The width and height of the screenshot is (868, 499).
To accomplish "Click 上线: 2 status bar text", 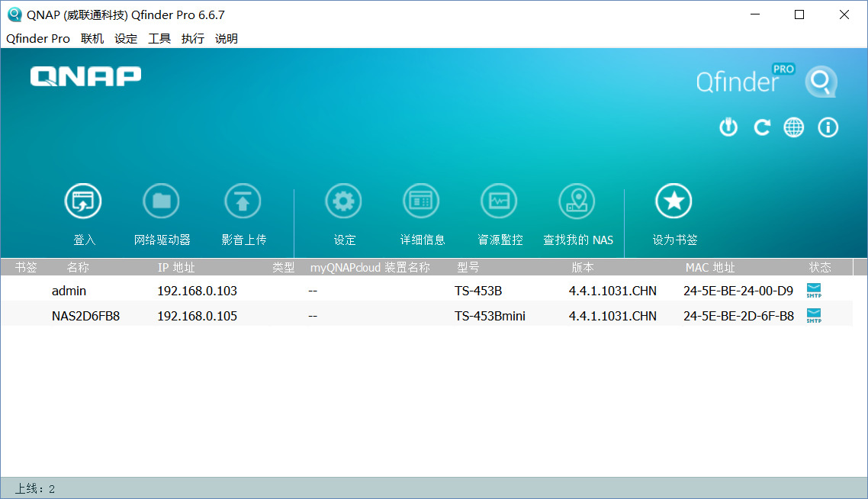I will pyautogui.click(x=34, y=488).
